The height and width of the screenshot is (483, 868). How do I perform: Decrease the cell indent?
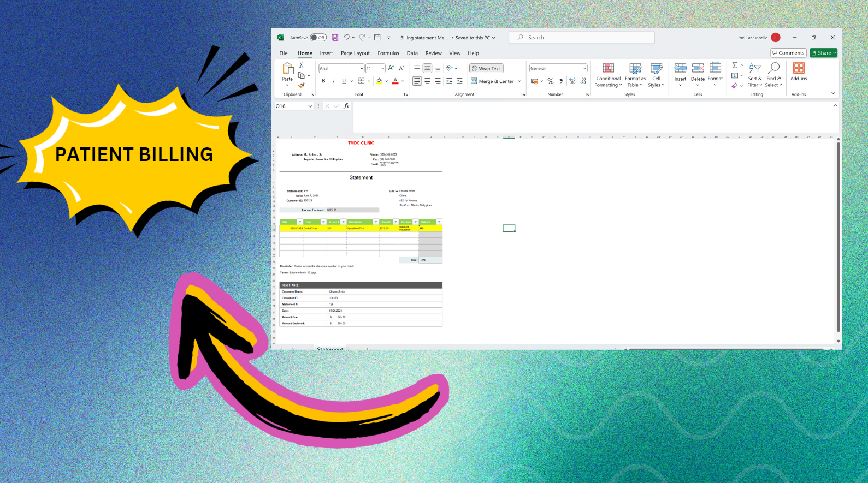(449, 81)
